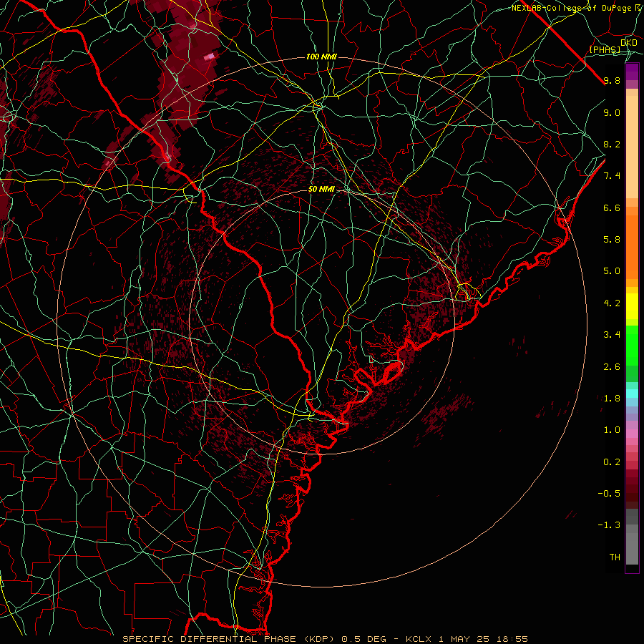Click the 3.4 value on the color scale
644x644 pixels.
coord(612,335)
